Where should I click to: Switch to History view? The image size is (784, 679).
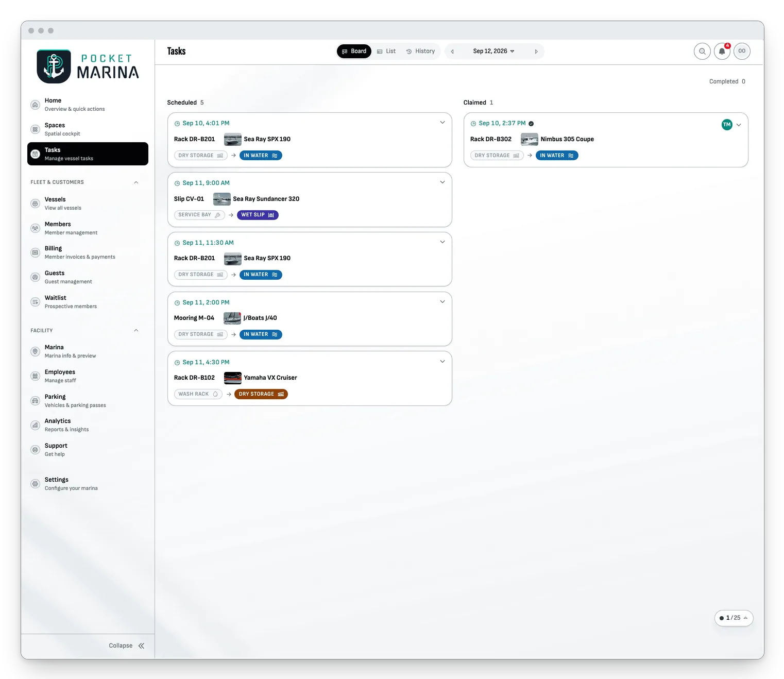[x=420, y=52]
